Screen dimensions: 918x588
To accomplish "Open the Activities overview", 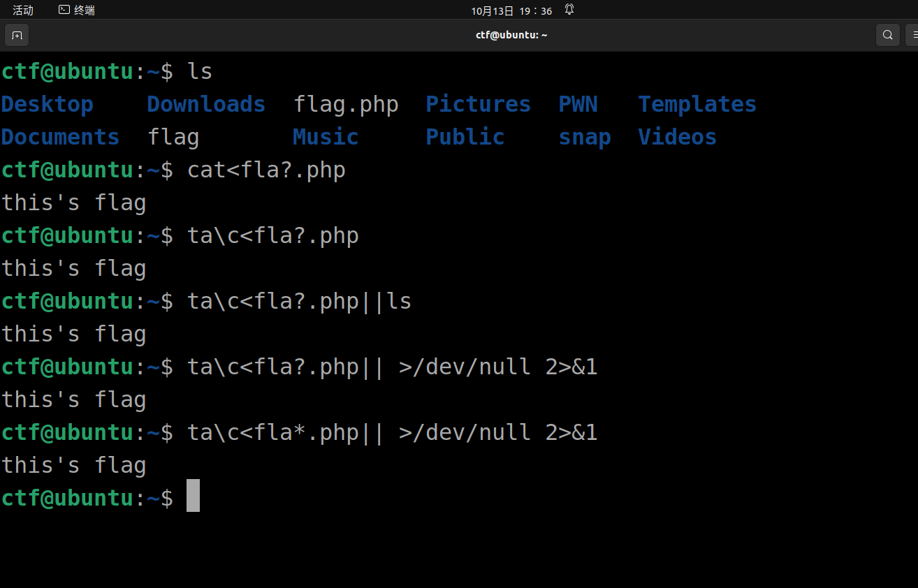I will (23, 10).
